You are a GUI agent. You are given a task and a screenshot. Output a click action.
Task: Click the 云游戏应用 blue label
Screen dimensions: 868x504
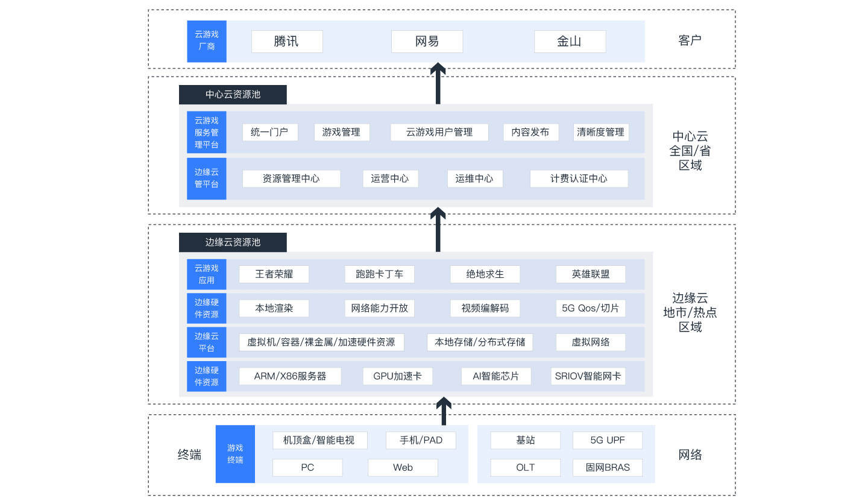click(x=207, y=274)
